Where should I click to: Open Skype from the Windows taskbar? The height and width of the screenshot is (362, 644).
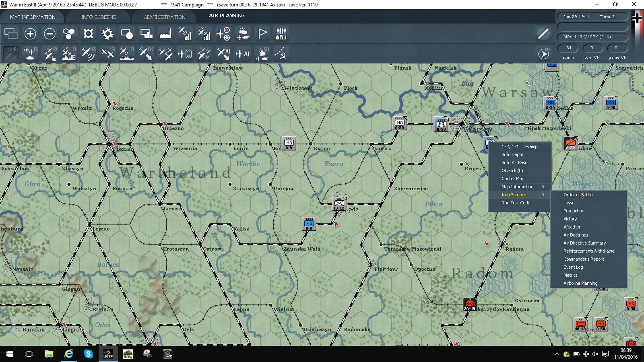[89, 354]
